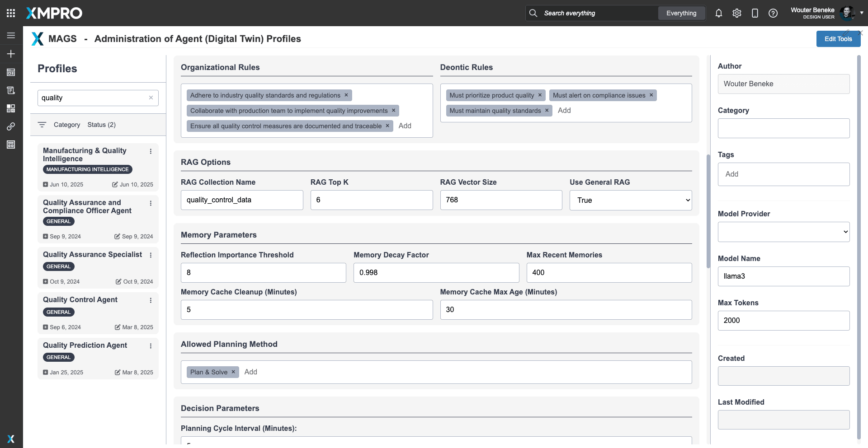Click the Memory Decay Factor field
Image resolution: width=868 pixels, height=448 pixels.
(436, 273)
